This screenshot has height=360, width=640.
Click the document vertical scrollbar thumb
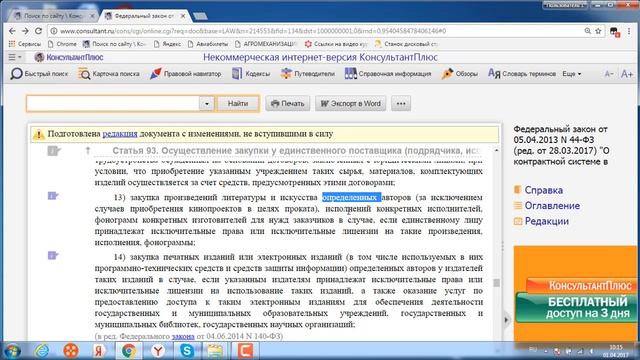[496, 282]
